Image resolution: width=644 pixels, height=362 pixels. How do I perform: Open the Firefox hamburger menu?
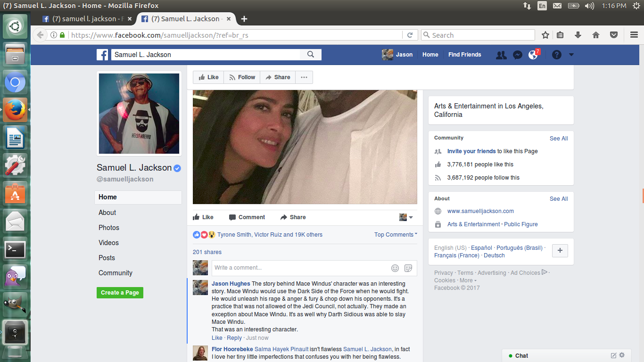coord(634,35)
